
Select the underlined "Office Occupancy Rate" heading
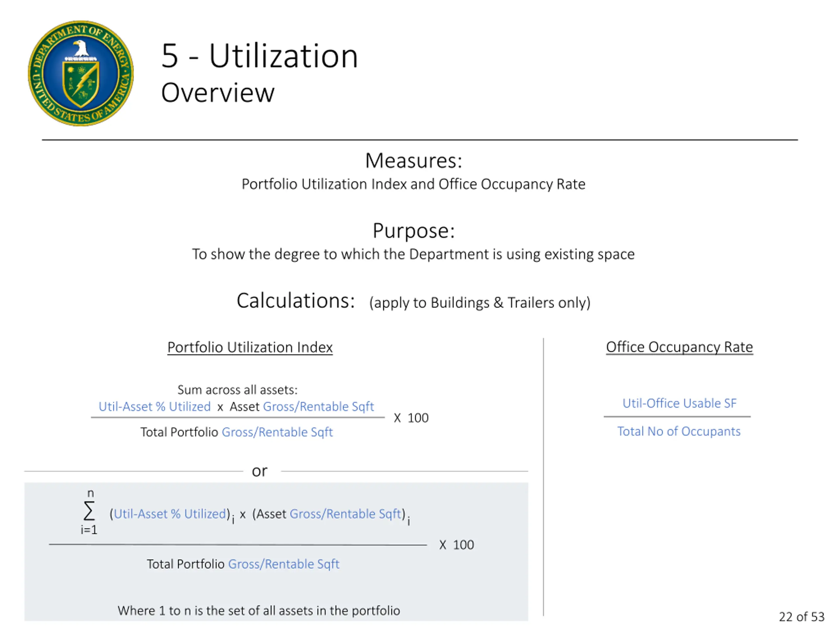(679, 347)
